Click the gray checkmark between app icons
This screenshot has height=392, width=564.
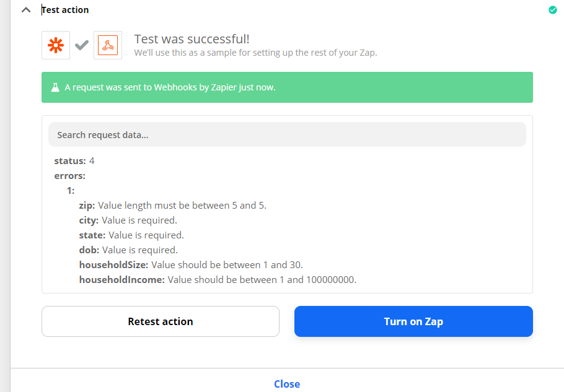click(82, 45)
